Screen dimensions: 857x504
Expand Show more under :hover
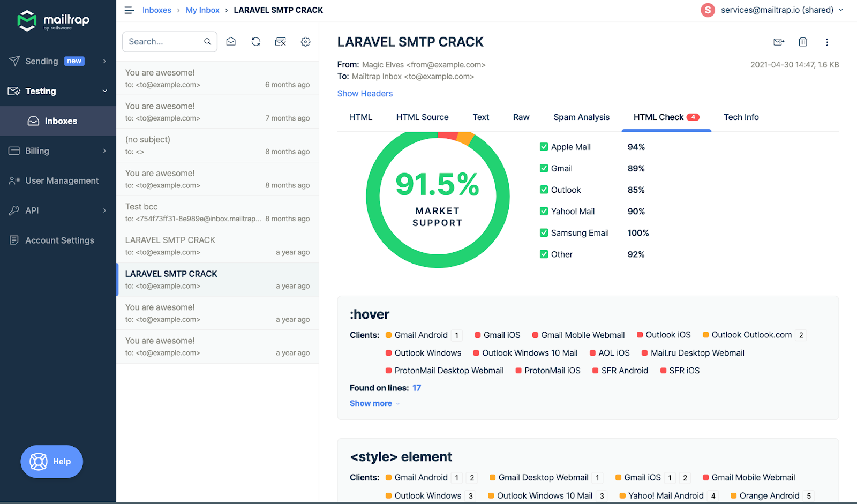pos(374,403)
